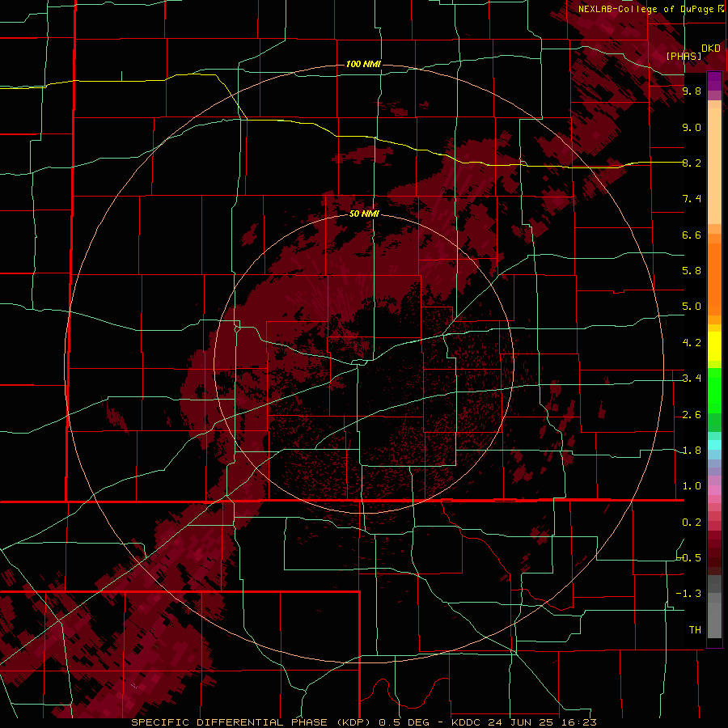Pick the cyan segment of the color bar
The width and height of the screenshot is (728, 728).
714,445
